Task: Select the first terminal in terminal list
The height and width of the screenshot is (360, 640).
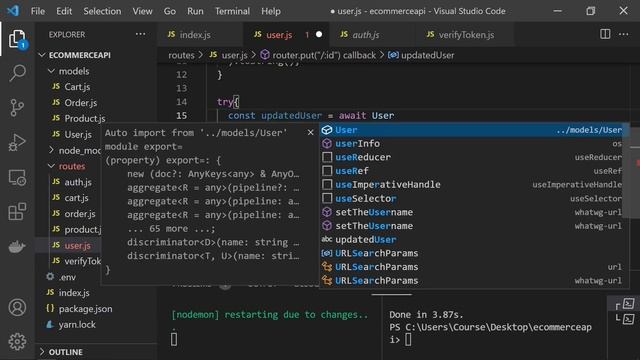Action: click(629, 303)
